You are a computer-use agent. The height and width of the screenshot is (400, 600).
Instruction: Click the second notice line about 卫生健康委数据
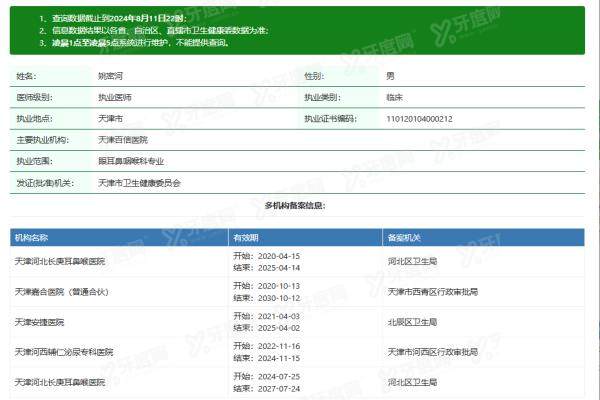click(160, 31)
